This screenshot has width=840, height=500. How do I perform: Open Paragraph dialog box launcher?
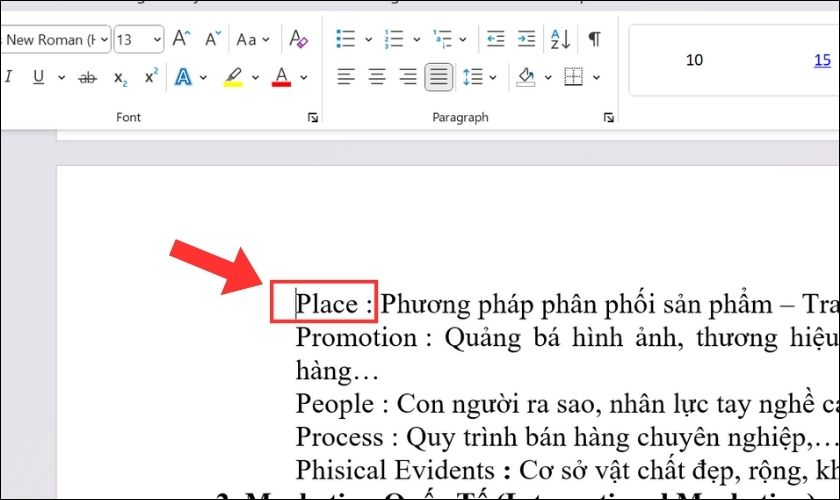click(609, 117)
